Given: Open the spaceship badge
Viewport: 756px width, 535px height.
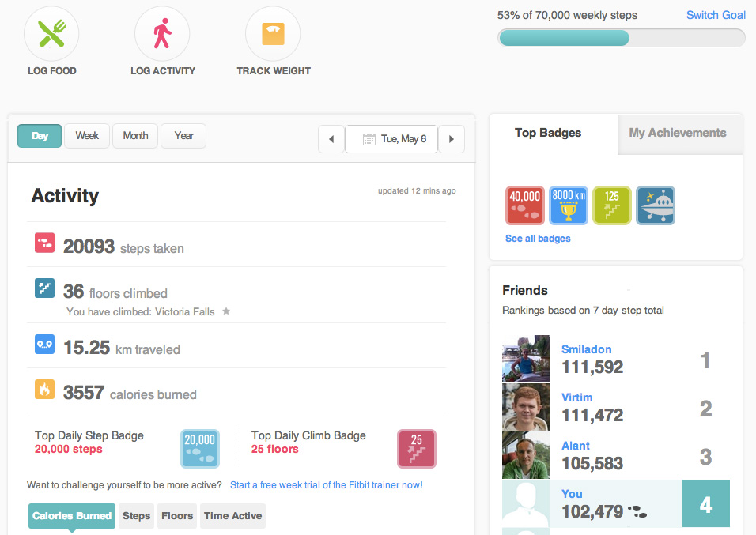Looking at the screenshot, I should pos(656,205).
